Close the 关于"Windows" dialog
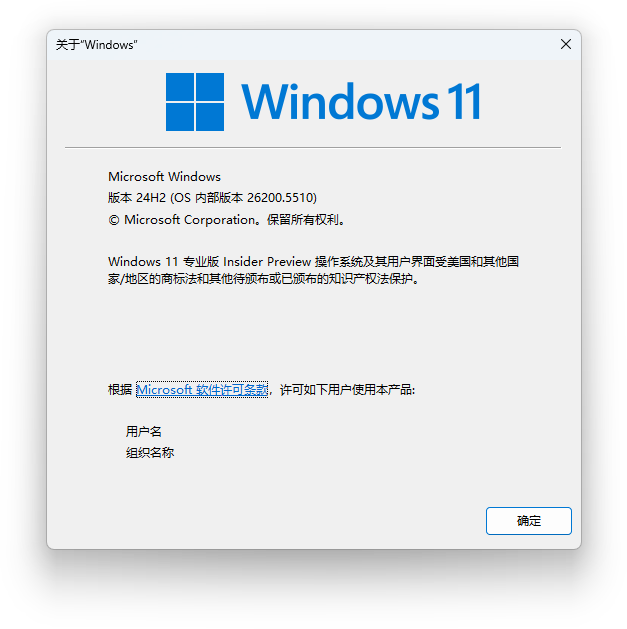Image resolution: width=627 pixels, height=629 pixels. (x=566, y=44)
